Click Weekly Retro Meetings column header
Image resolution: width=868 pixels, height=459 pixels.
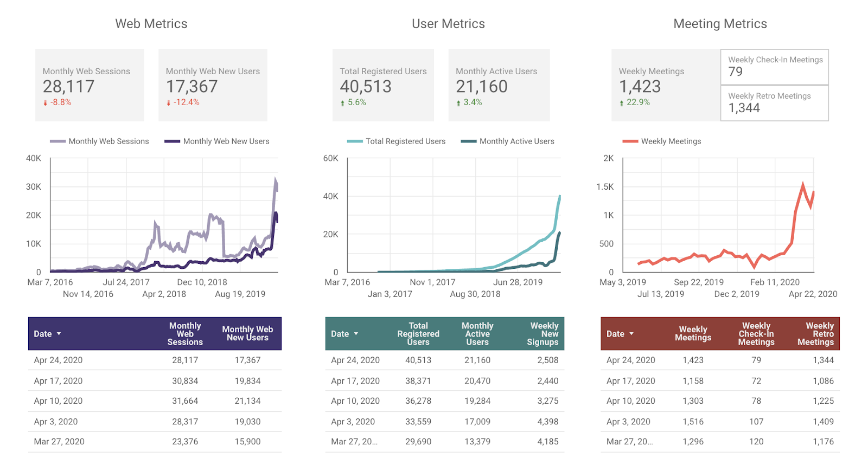coord(815,334)
